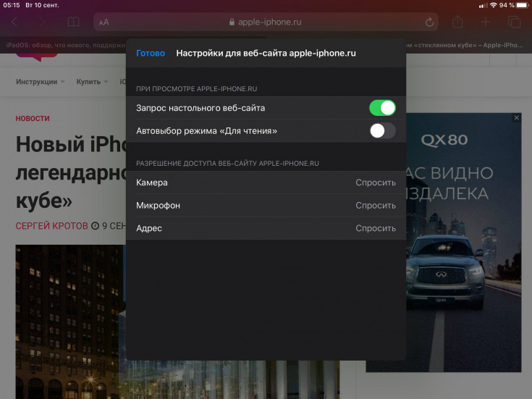Open the share sheet icon
Screen dimensions: 532x399
(457, 22)
